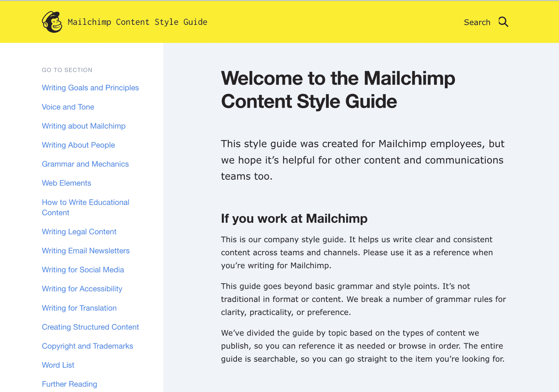Click the Mailchimp Freddie logo icon

pyautogui.click(x=52, y=22)
